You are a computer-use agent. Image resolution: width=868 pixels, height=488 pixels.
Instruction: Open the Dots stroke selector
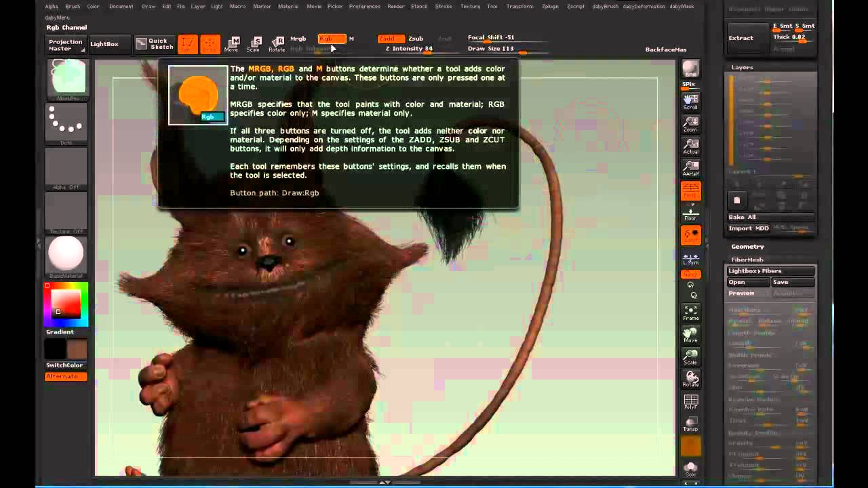tap(66, 123)
